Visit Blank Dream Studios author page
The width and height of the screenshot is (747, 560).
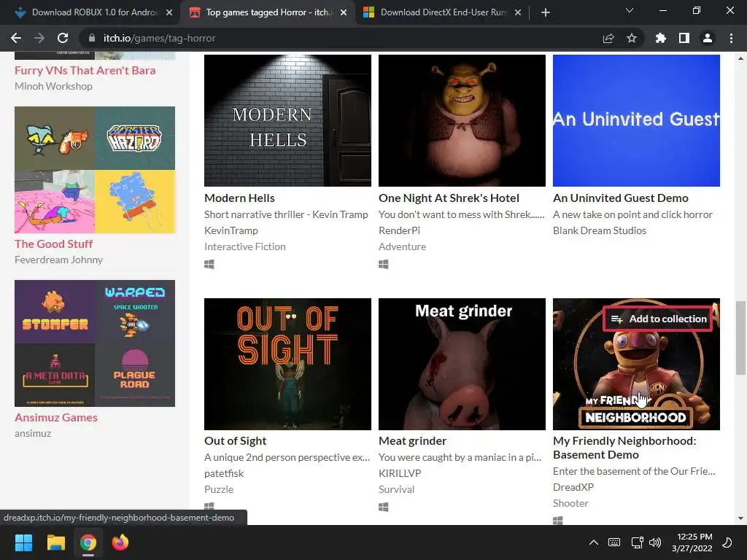coord(600,230)
